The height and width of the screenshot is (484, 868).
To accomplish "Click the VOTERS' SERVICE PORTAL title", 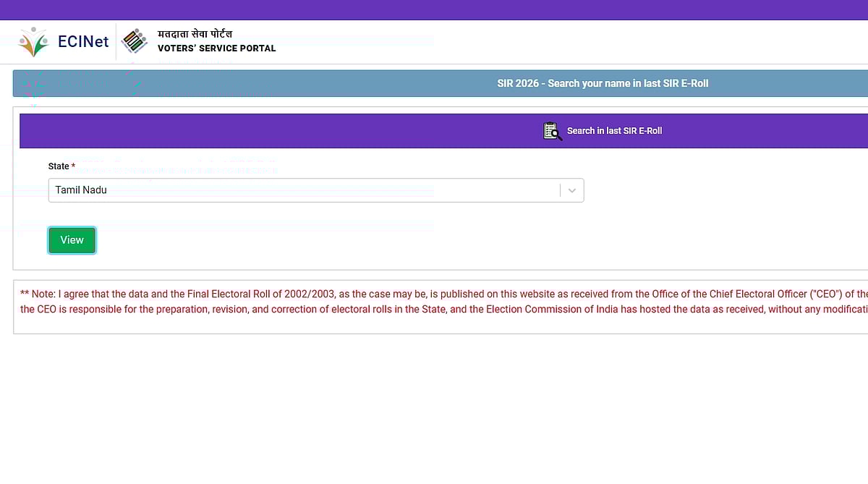I will click(216, 48).
